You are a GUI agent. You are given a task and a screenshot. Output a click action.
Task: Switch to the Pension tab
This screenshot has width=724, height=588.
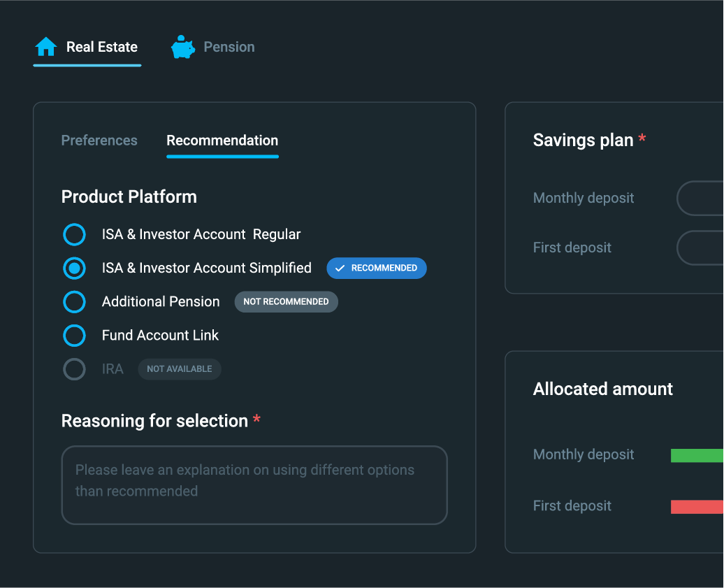coord(213,47)
